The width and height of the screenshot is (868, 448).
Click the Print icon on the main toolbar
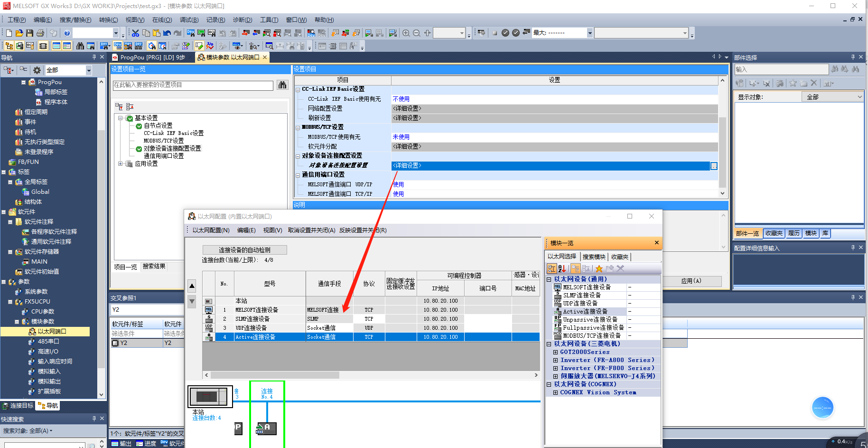(40, 32)
